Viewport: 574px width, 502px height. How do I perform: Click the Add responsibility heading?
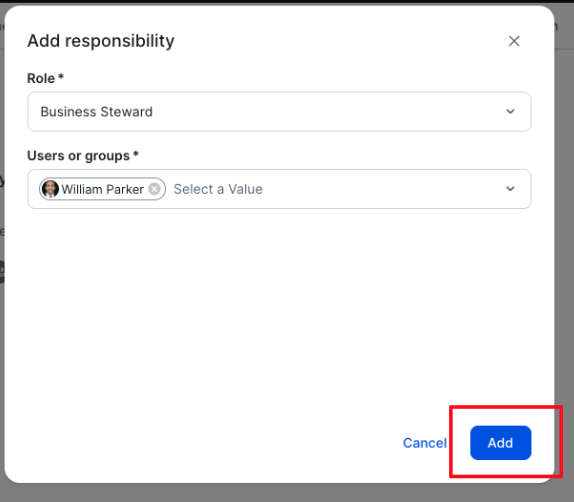tap(101, 41)
